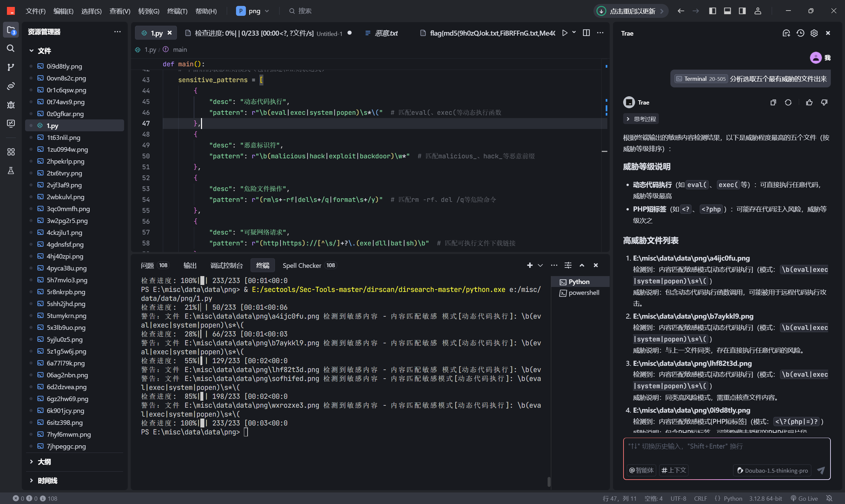This screenshot has width=845, height=504.
Task: Open the Source Control view
Action: [x=11, y=67]
